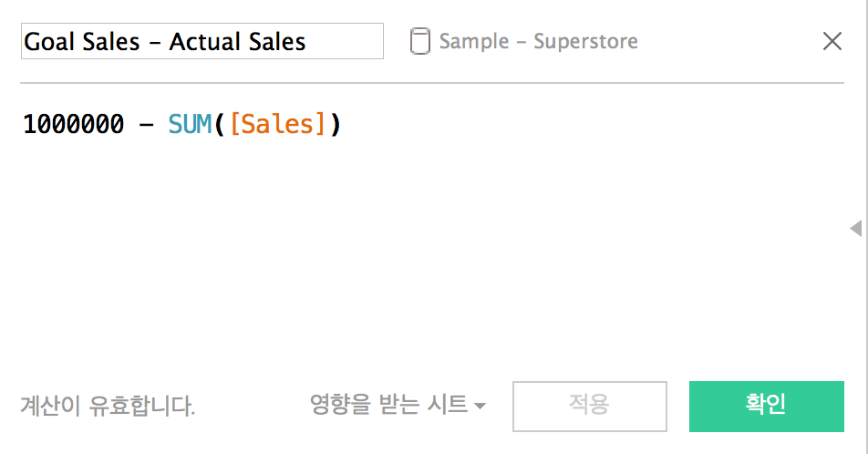
Task: Click the orange [Sales] field reference
Action: pyautogui.click(x=277, y=124)
